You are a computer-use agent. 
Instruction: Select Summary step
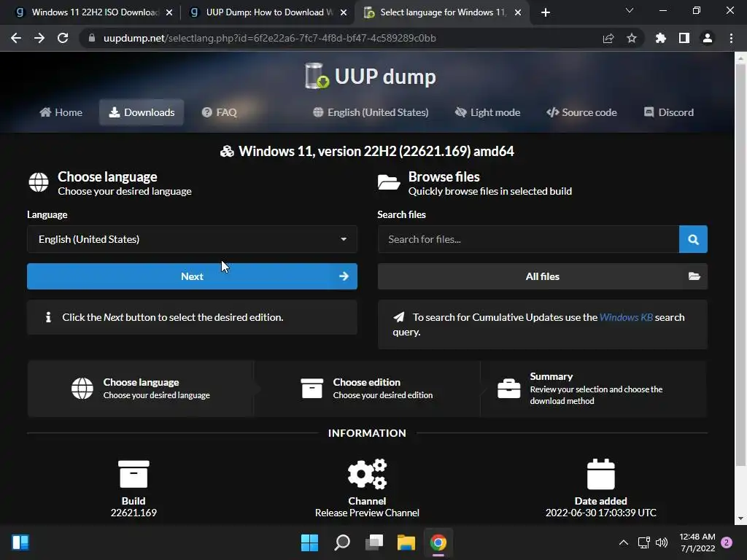[x=594, y=389]
